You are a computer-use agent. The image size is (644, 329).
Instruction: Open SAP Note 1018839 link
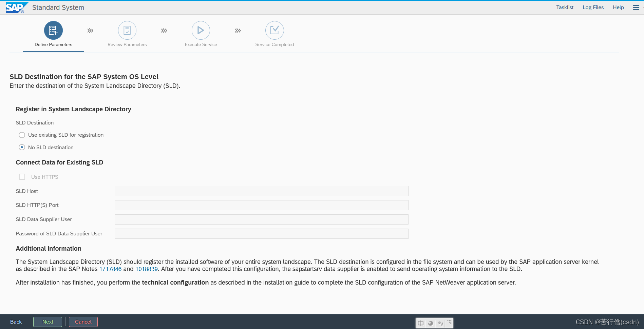(147, 269)
